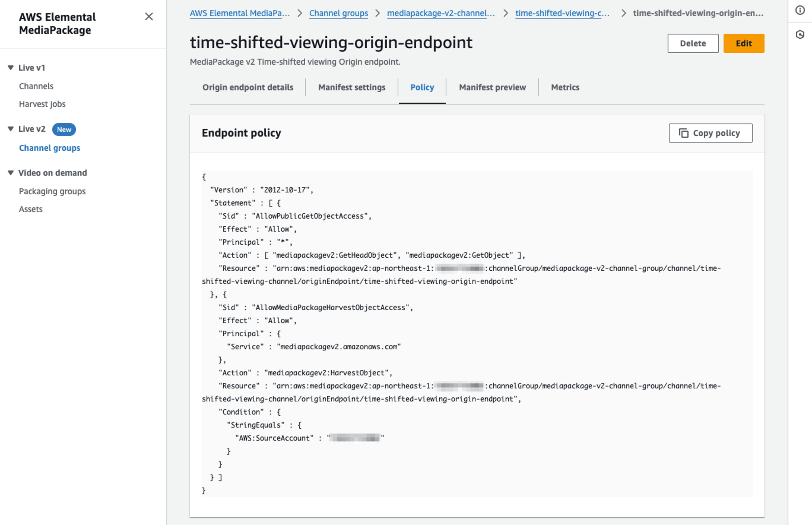Select the Policy tab

coord(422,87)
